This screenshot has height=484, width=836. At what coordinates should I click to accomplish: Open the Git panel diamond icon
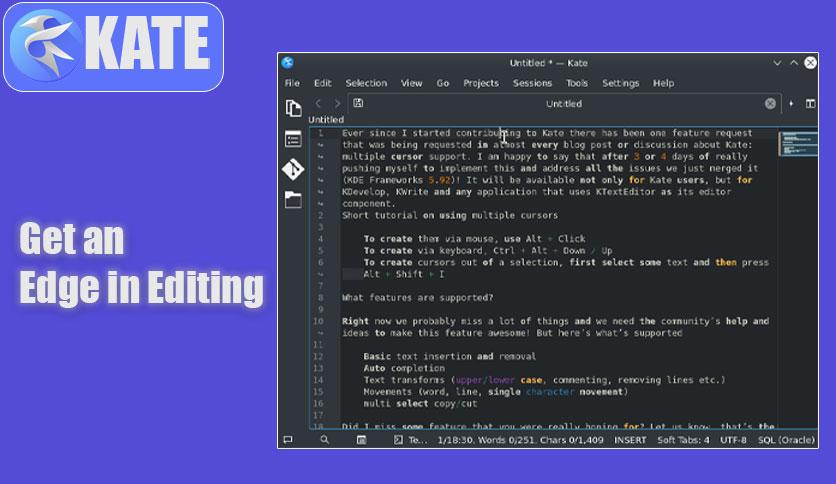point(293,170)
